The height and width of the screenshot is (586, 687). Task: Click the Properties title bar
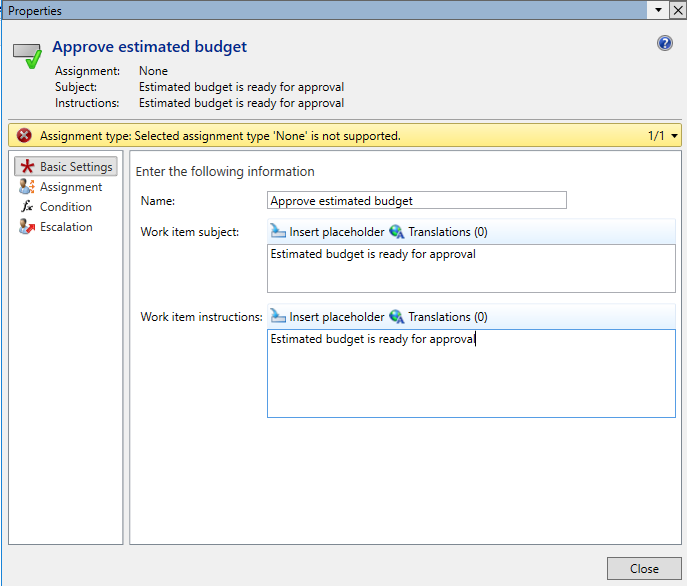click(300, 9)
